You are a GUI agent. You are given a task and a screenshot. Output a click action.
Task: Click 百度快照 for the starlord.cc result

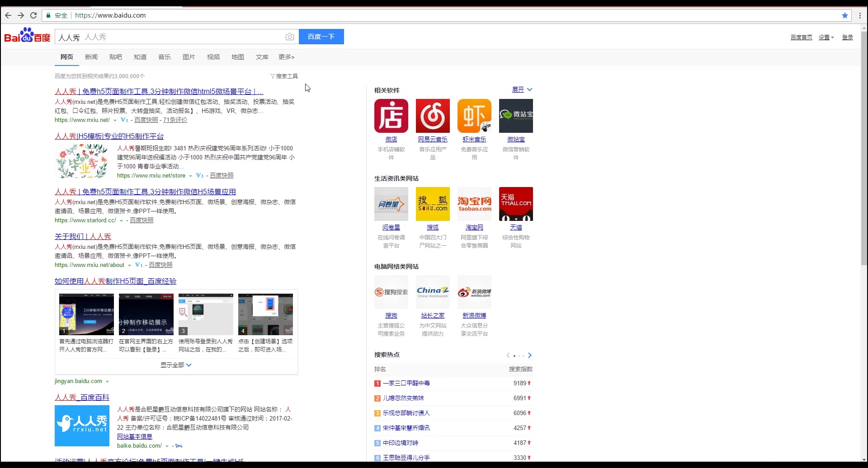click(142, 220)
